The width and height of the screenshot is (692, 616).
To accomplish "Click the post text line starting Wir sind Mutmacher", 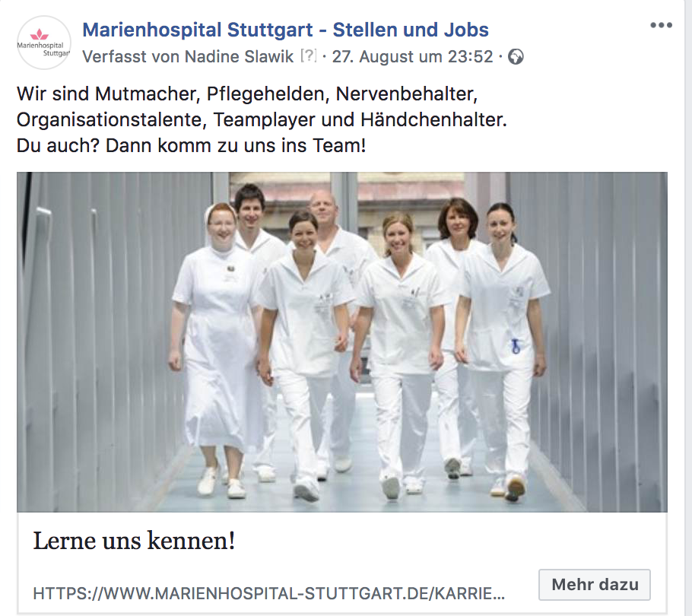I will [247, 94].
